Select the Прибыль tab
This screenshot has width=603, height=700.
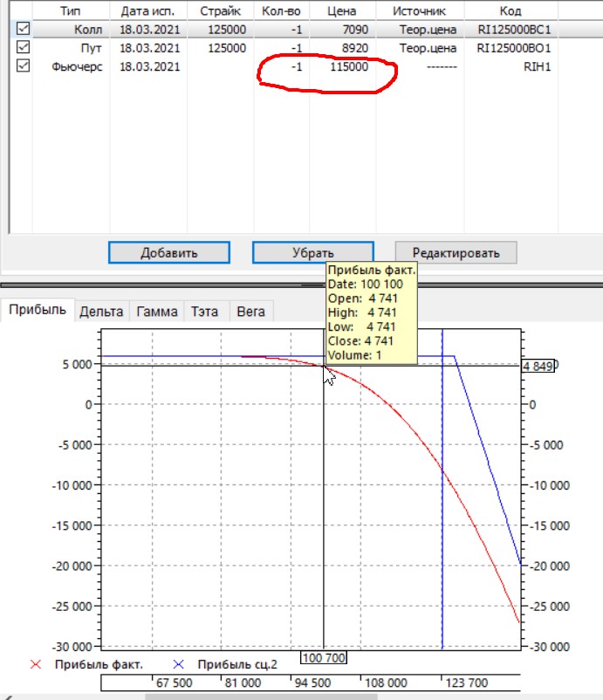pos(37,310)
